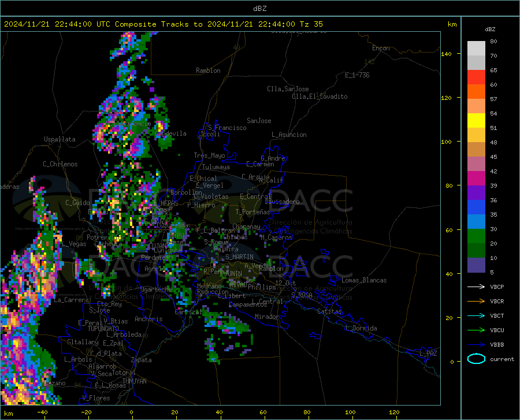
Task: Click the 'S_Francisco' map label
Action: (227, 128)
